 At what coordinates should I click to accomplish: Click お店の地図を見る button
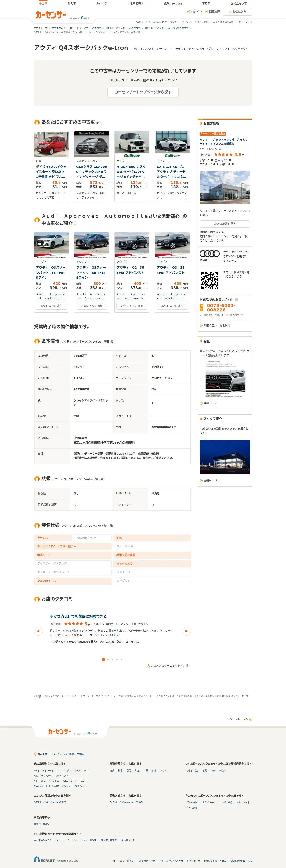(x=225, y=224)
